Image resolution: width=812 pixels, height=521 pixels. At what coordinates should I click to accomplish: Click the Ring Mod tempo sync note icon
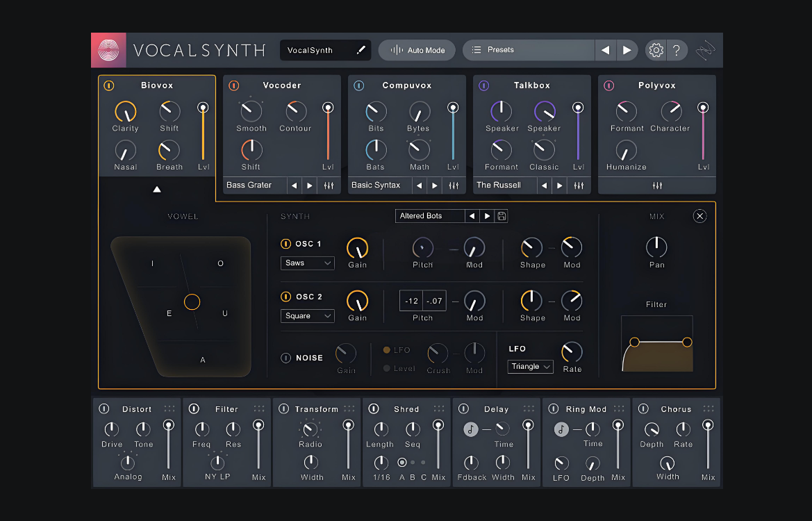click(x=561, y=429)
